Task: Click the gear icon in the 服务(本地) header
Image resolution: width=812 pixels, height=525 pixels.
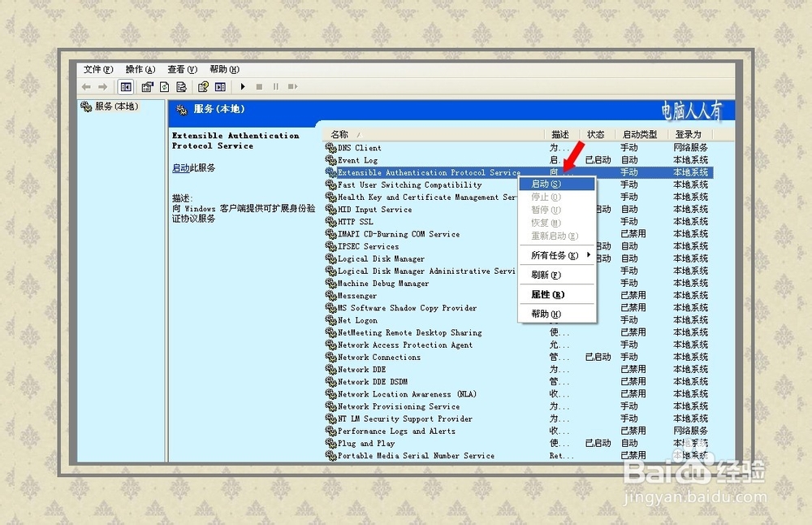Action: 181,110
